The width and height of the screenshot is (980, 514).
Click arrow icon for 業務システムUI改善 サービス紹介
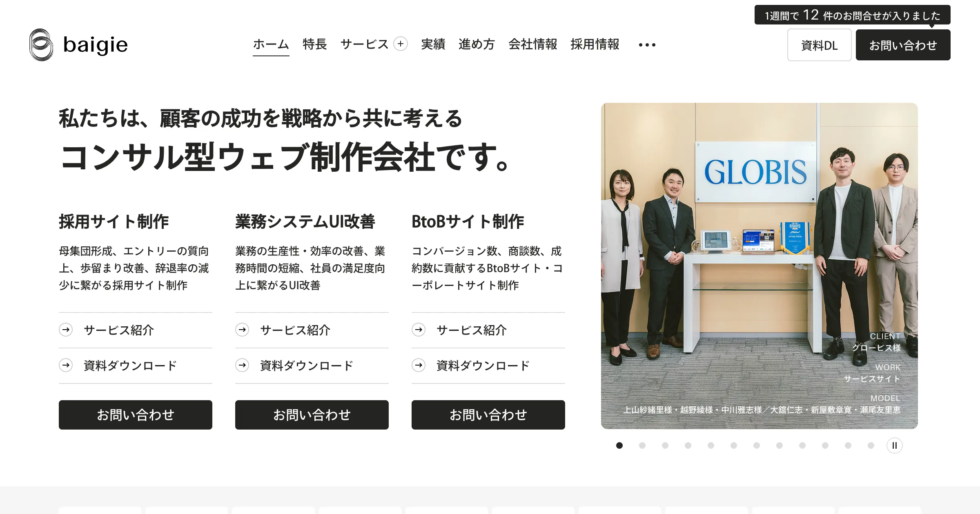[242, 330]
